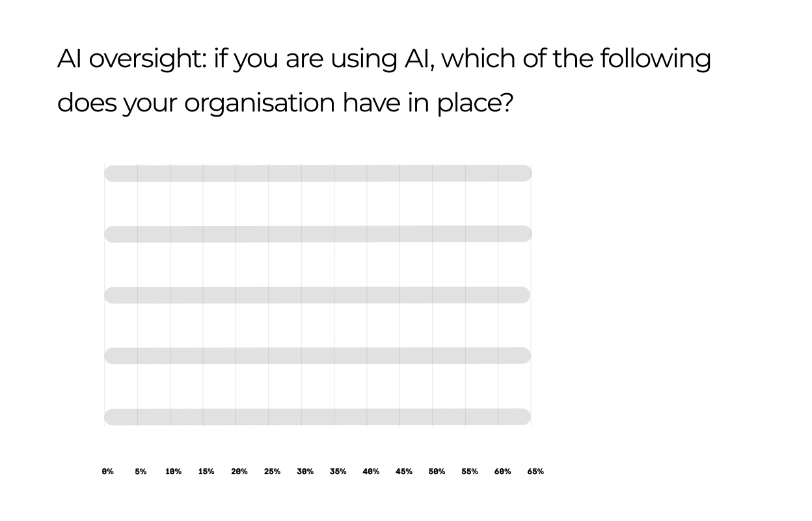The image size is (812, 521).
Task: Select the 65% axis label
Action: pos(535,471)
